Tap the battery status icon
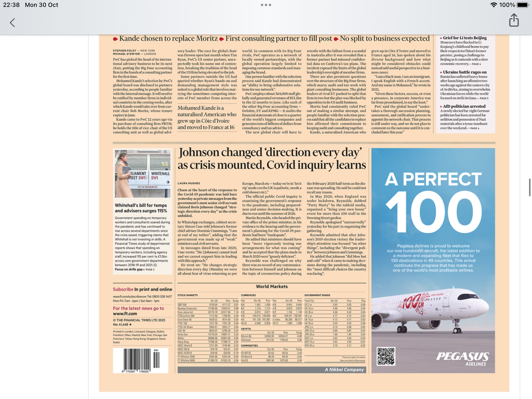The image size is (532, 399). (523, 5)
